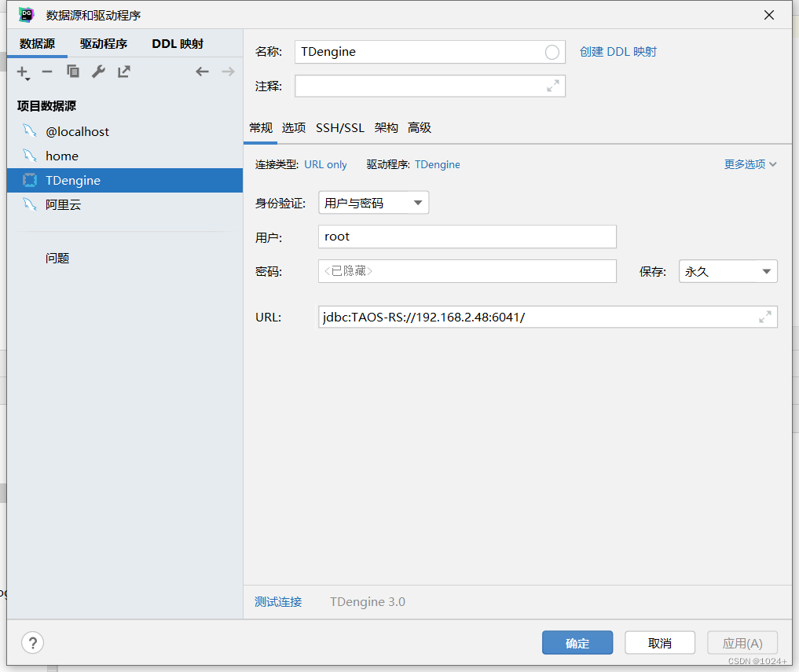Click the add data source plus icon
The width and height of the screenshot is (799, 672).
point(24,72)
